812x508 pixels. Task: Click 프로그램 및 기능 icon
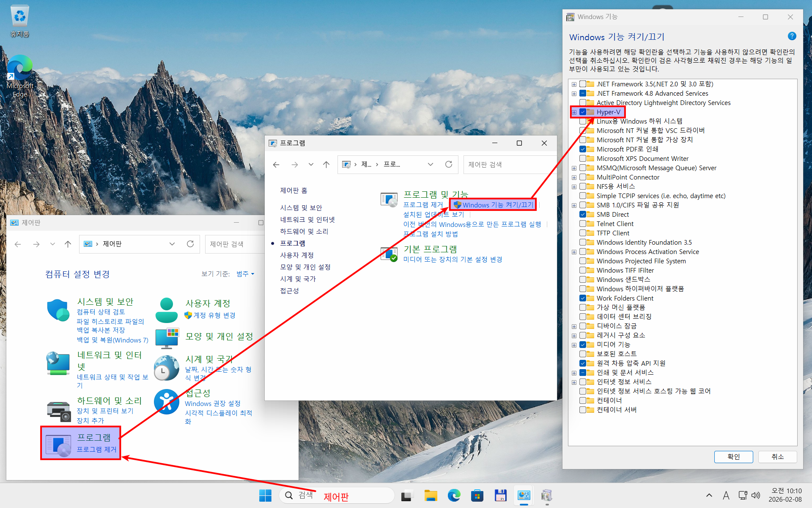pyautogui.click(x=389, y=199)
